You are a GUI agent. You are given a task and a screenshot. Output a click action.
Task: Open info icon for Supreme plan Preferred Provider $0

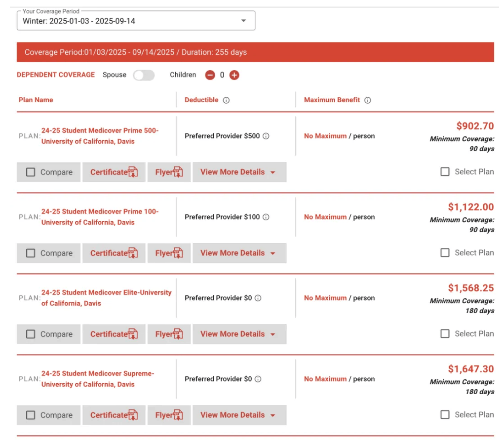pos(258,379)
